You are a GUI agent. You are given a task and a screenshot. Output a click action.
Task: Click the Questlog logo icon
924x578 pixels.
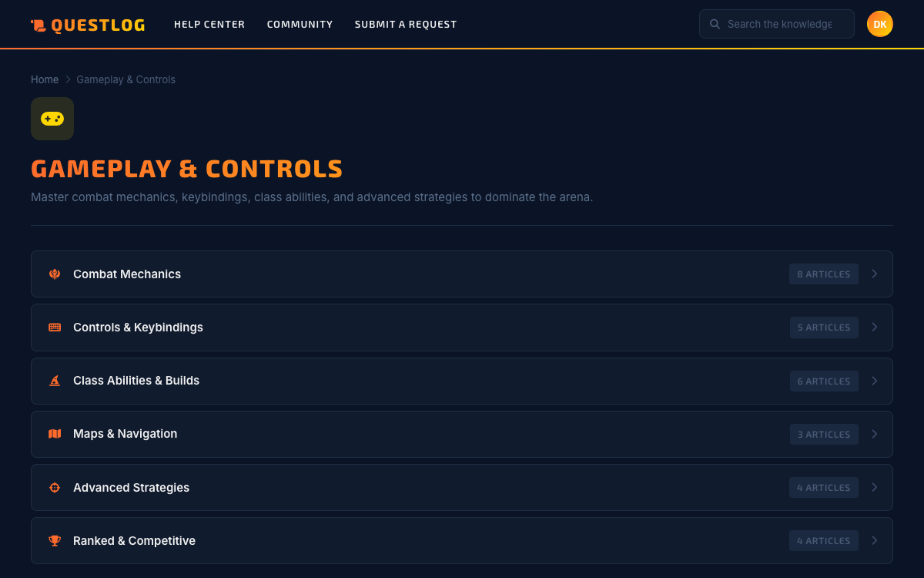pos(38,25)
